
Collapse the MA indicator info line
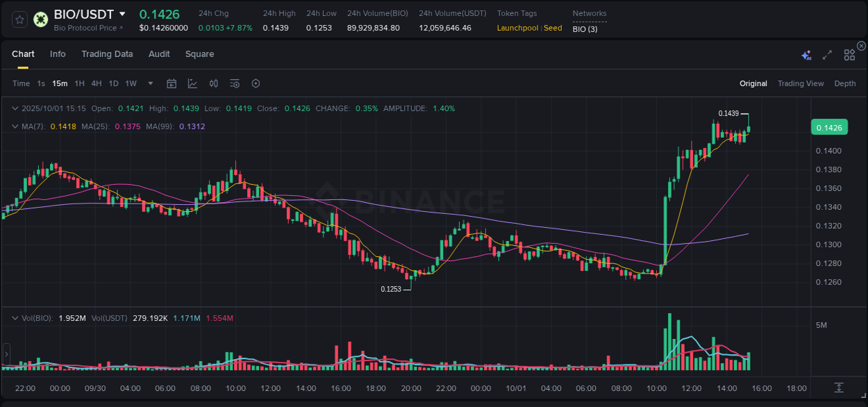click(15, 126)
